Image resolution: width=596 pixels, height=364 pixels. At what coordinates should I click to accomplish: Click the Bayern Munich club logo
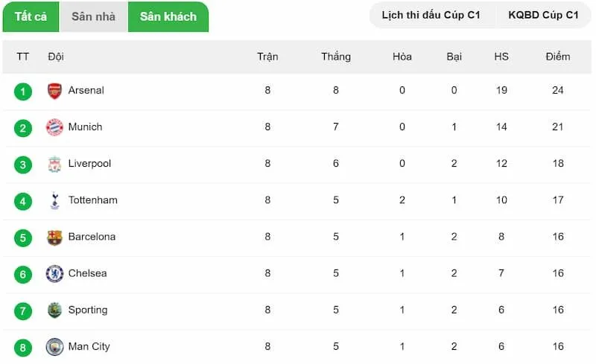[x=54, y=127]
